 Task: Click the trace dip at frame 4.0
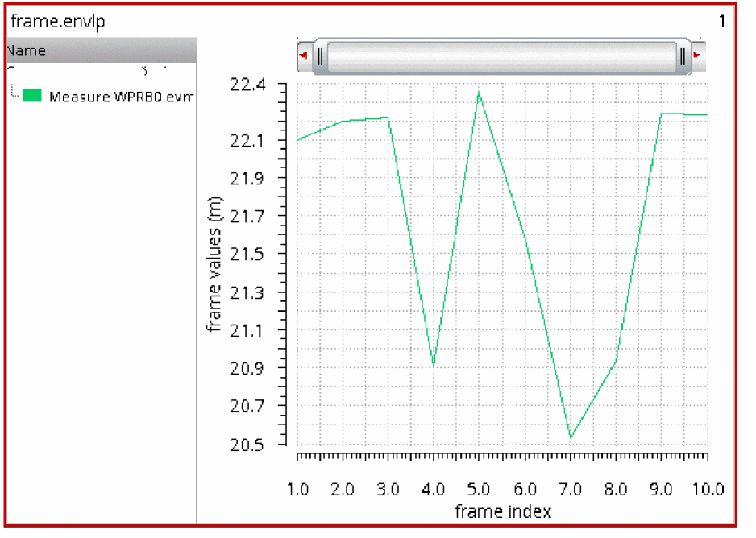point(434,366)
